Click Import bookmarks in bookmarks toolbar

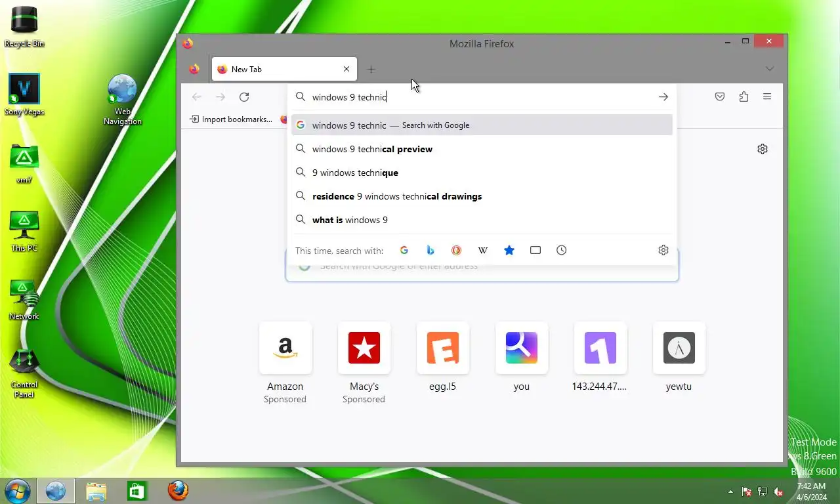(x=231, y=119)
